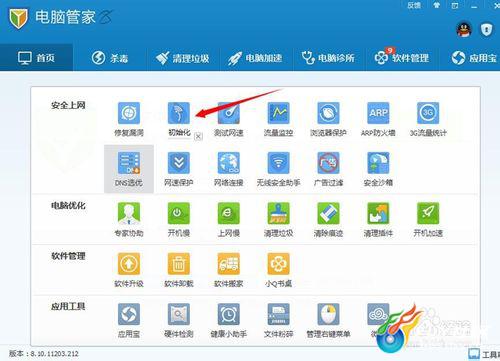Remove 初始化 with small x button
The width and height of the screenshot is (500, 361).
198,136
